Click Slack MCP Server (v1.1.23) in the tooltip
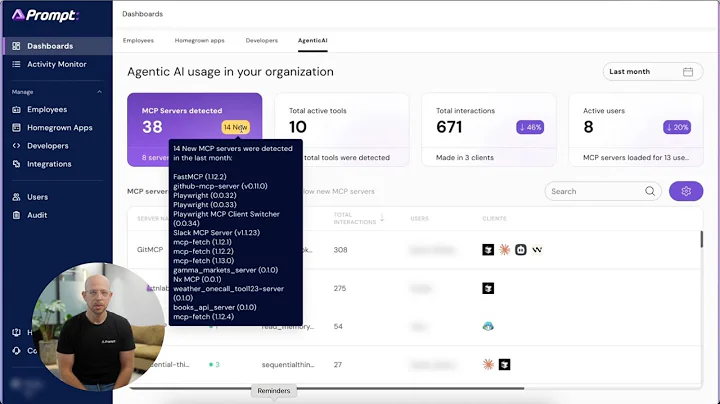Image resolution: width=720 pixels, height=404 pixels. tap(216, 233)
